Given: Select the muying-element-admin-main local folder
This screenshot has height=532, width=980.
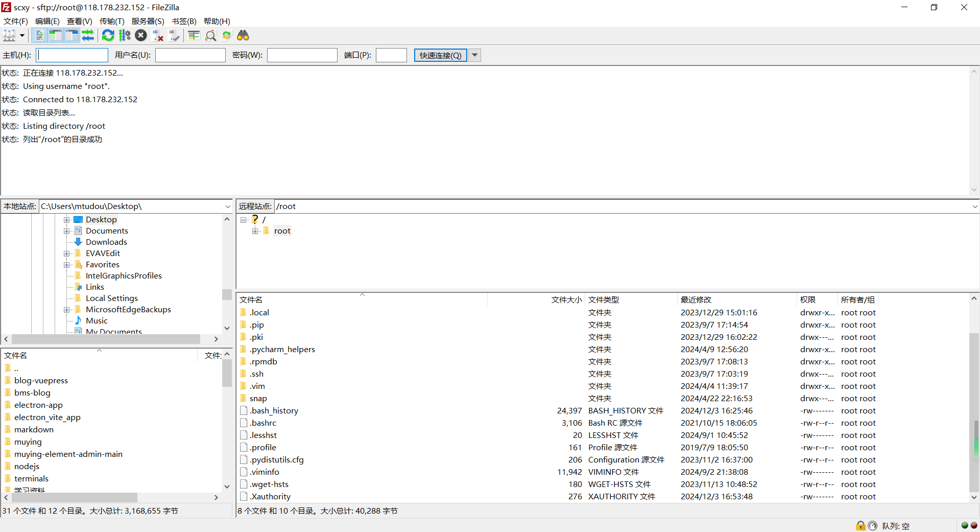Looking at the screenshot, I should 68,454.
